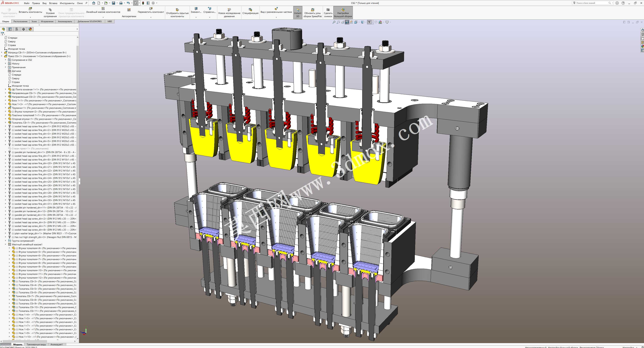Create Вид с разнесенными частями

pos(276,10)
